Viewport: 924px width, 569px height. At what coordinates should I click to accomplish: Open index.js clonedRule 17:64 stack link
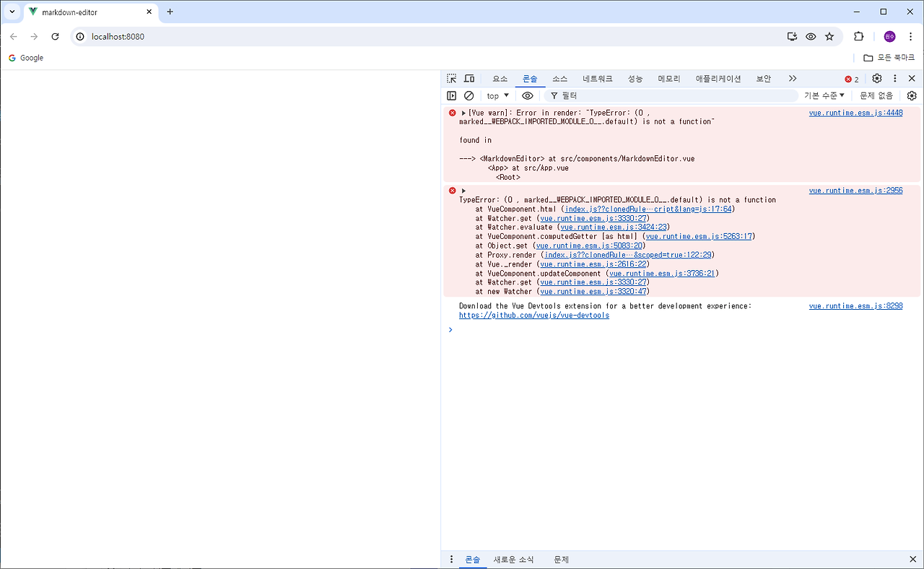(x=648, y=209)
